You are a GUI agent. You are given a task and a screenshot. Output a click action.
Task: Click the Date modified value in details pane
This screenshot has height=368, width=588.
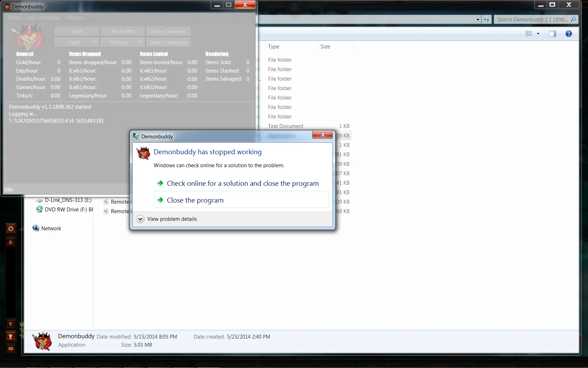(x=155, y=337)
